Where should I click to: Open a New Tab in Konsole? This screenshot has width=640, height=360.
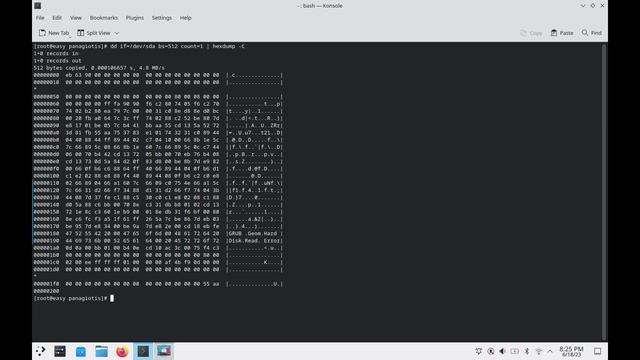coord(54,33)
